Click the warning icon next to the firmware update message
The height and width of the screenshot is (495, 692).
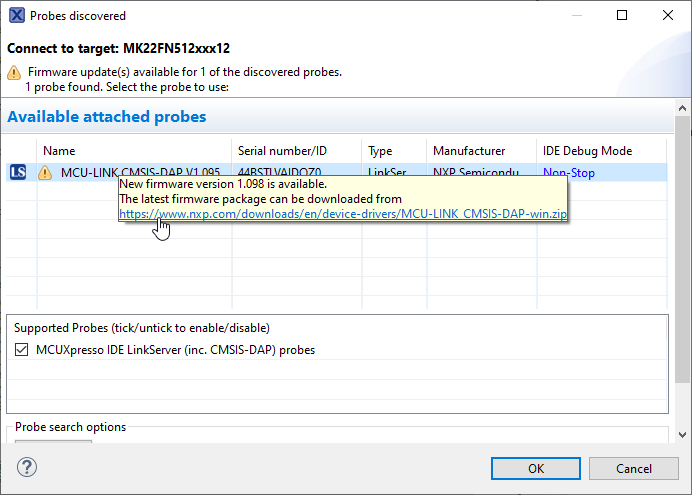tap(14, 73)
